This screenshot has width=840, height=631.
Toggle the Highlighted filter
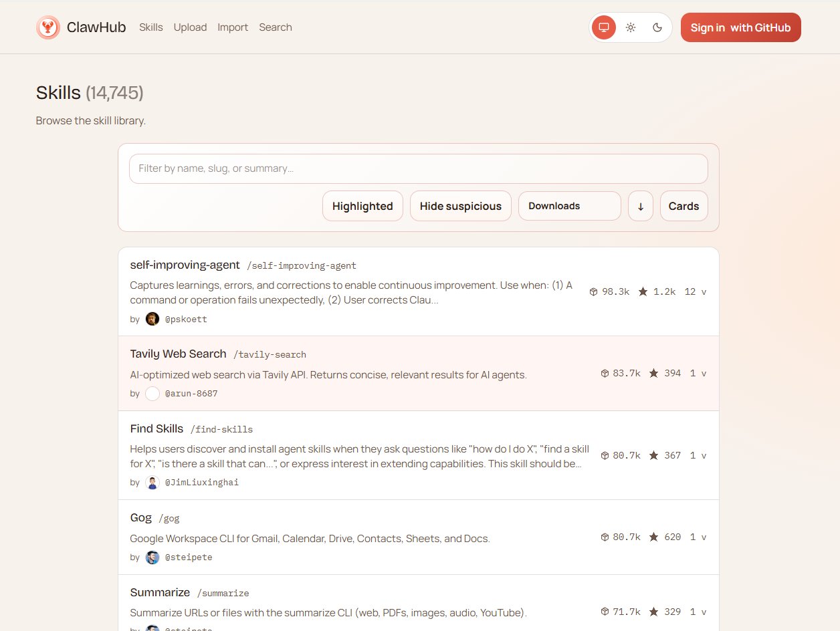point(362,206)
